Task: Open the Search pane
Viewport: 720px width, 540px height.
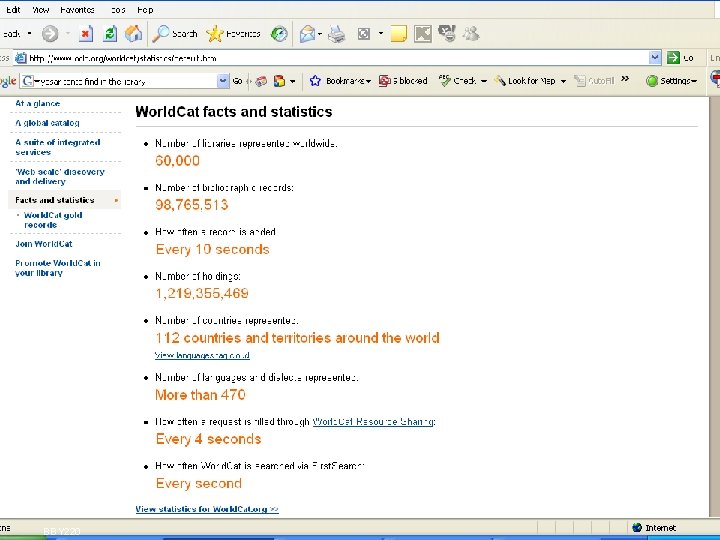Action: (175, 34)
